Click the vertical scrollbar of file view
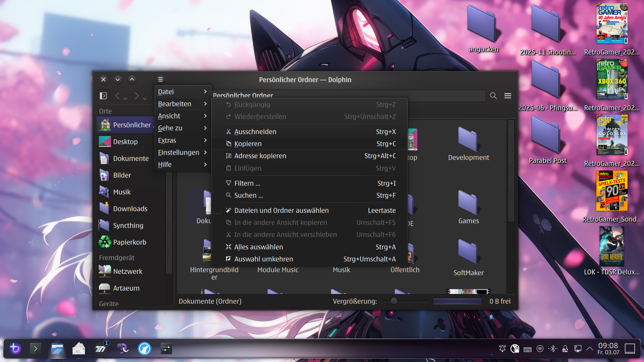 coord(511,171)
